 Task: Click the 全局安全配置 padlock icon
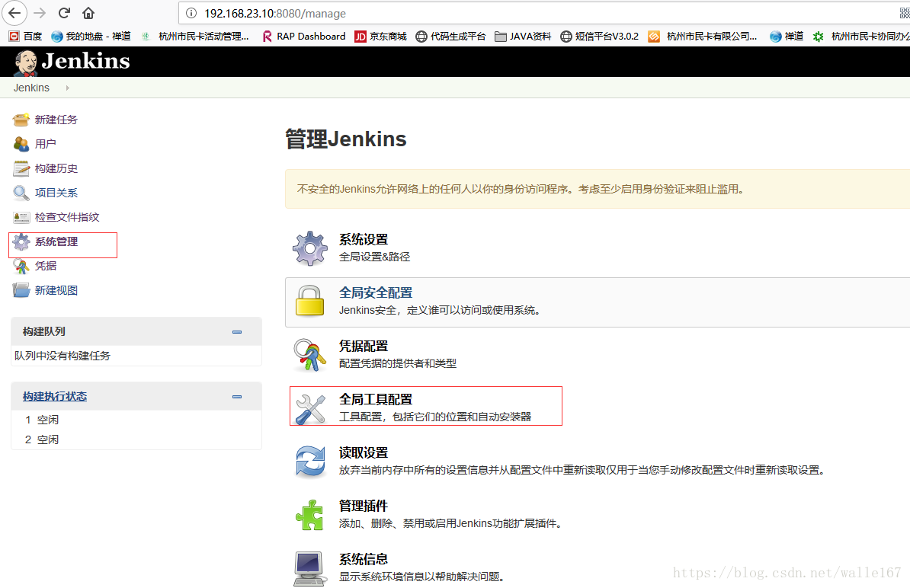(x=310, y=301)
